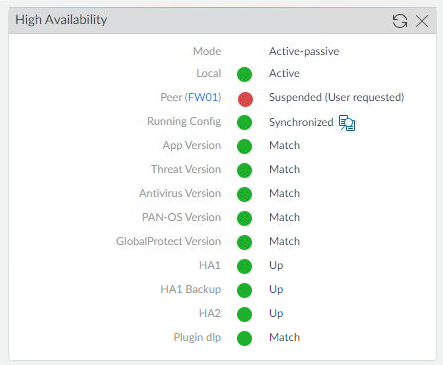
Task: Click the Threat Version status dot
Action: pos(244,170)
